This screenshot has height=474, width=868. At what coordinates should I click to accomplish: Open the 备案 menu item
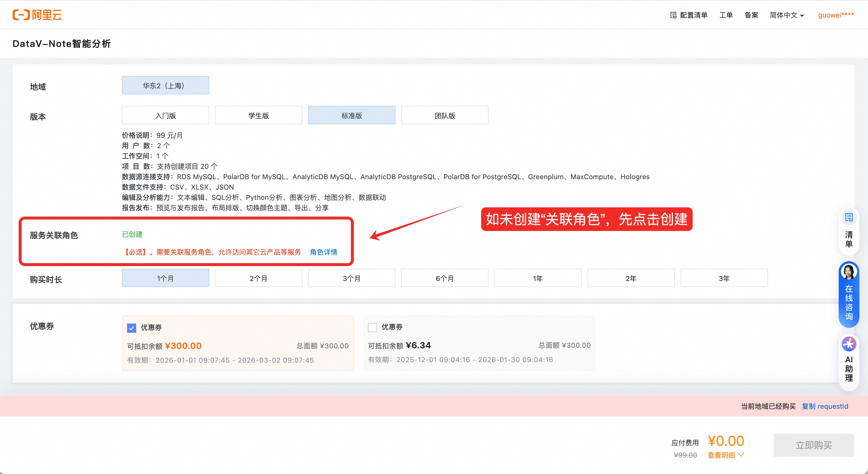[751, 15]
